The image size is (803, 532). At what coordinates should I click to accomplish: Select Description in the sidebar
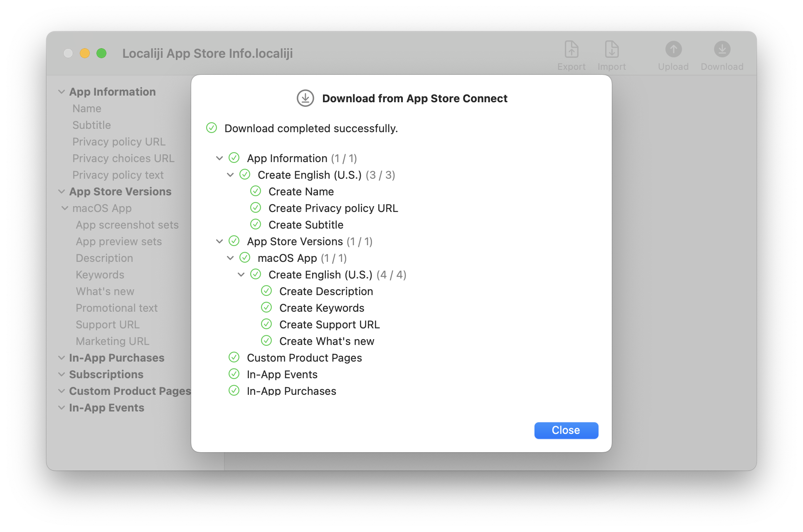pos(104,258)
